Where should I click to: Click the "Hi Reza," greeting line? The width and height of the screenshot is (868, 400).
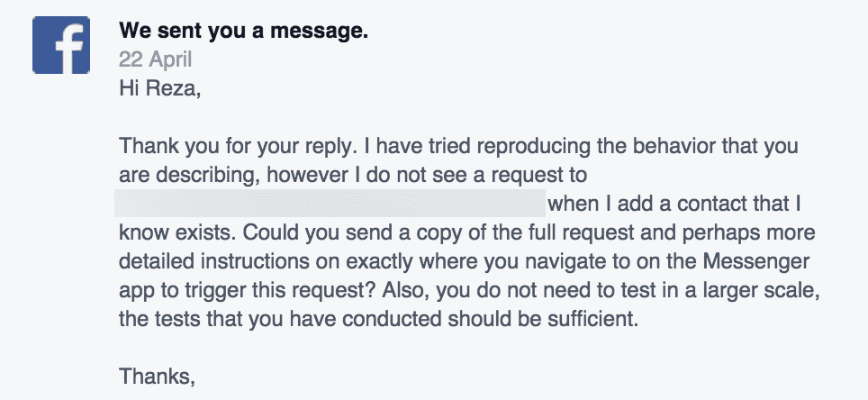[x=160, y=88]
